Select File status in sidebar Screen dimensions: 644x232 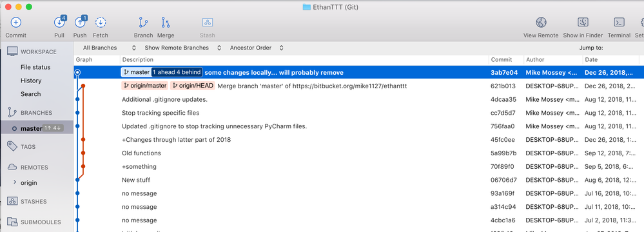(35, 67)
